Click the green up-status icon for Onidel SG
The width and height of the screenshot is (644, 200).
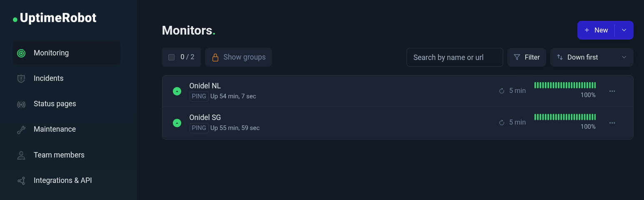(x=177, y=123)
